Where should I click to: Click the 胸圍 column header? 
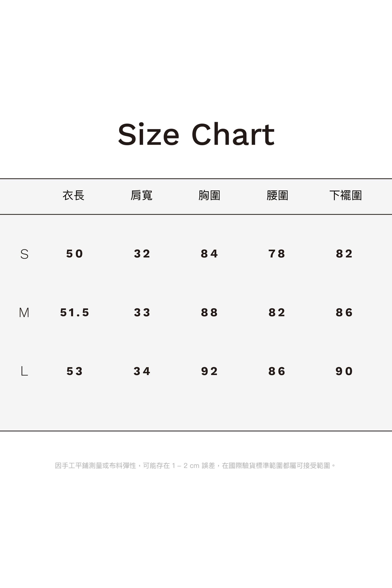point(209,195)
